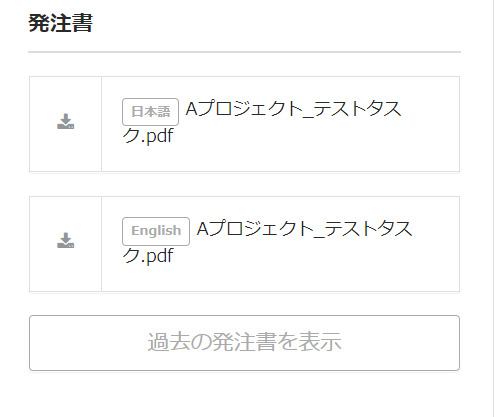The height and width of the screenshot is (417, 494).
Task: Download the 日本語 purchase order PDF via its download icon
Action: [66, 122]
